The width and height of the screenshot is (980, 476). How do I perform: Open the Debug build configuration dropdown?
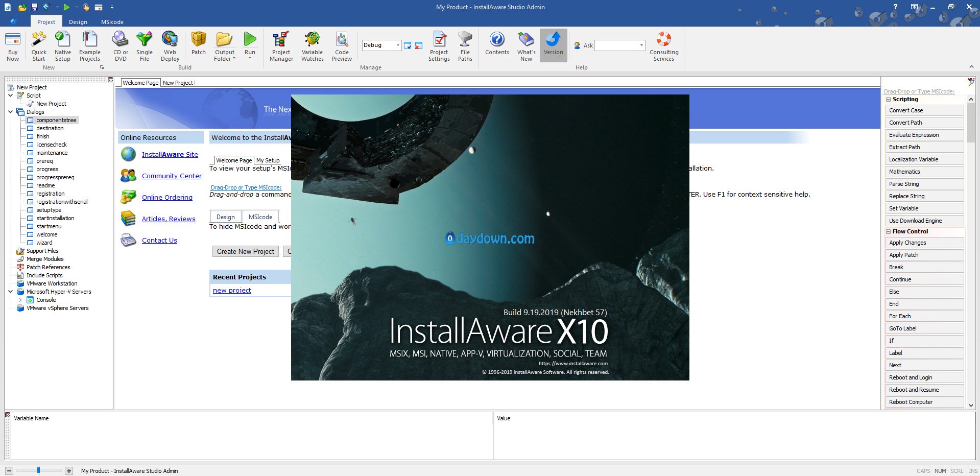pos(398,45)
